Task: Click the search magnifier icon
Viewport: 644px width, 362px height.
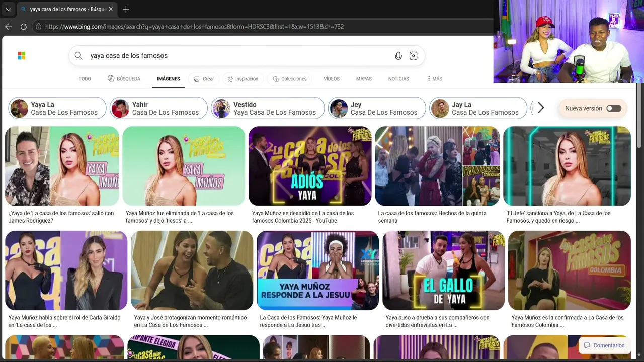Action: (x=78, y=56)
